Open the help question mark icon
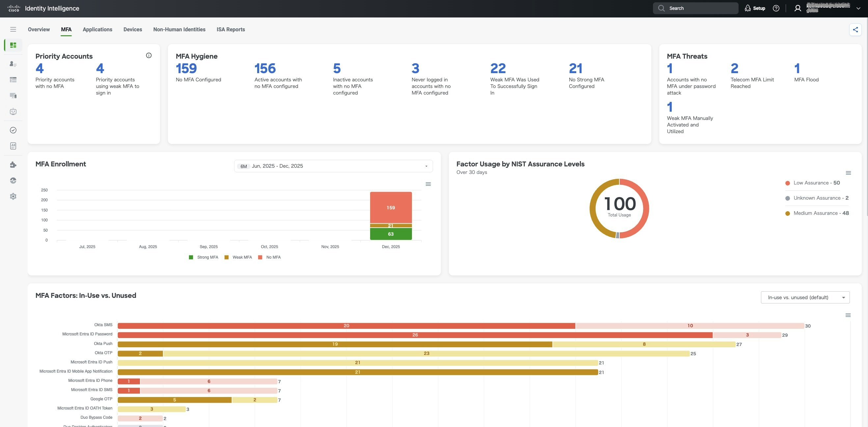Screen dimensions: 868x427 click(x=776, y=9)
